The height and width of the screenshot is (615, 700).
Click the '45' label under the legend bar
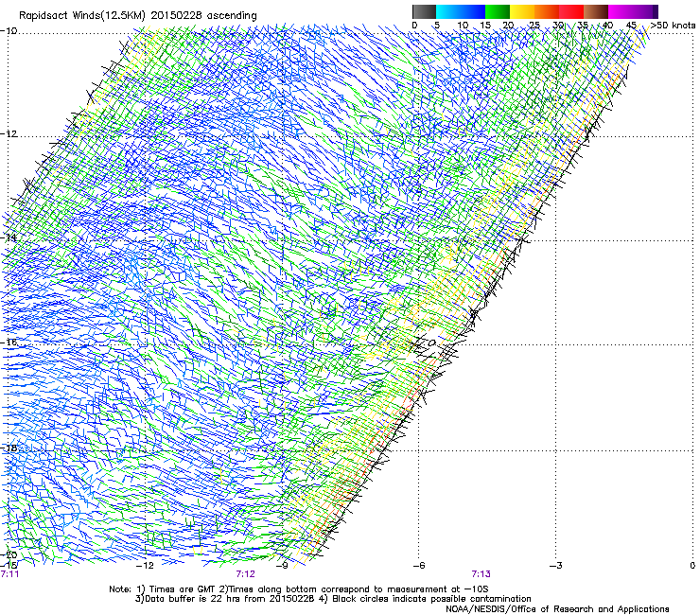[631, 25]
